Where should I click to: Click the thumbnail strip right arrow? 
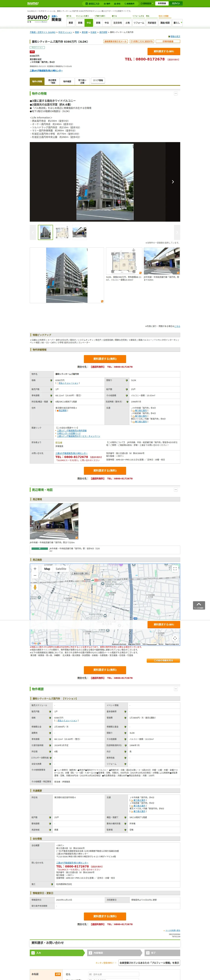pos(177,232)
